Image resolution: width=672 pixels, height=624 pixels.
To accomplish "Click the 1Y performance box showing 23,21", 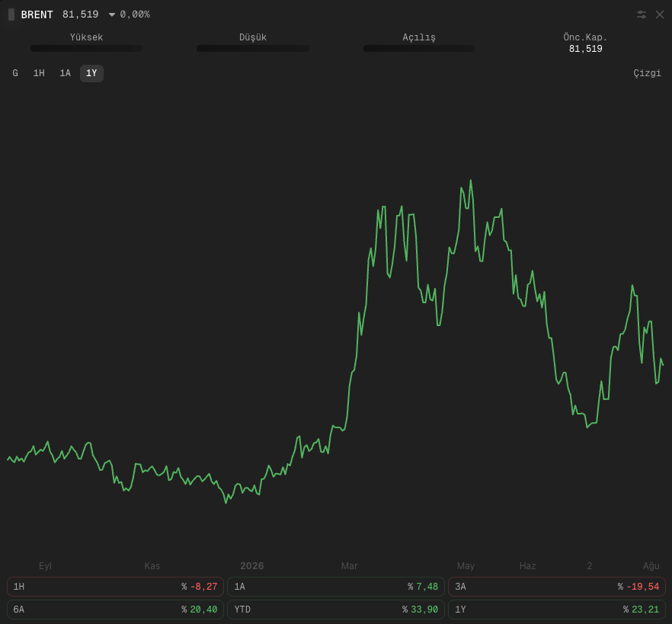I will 557,609.
